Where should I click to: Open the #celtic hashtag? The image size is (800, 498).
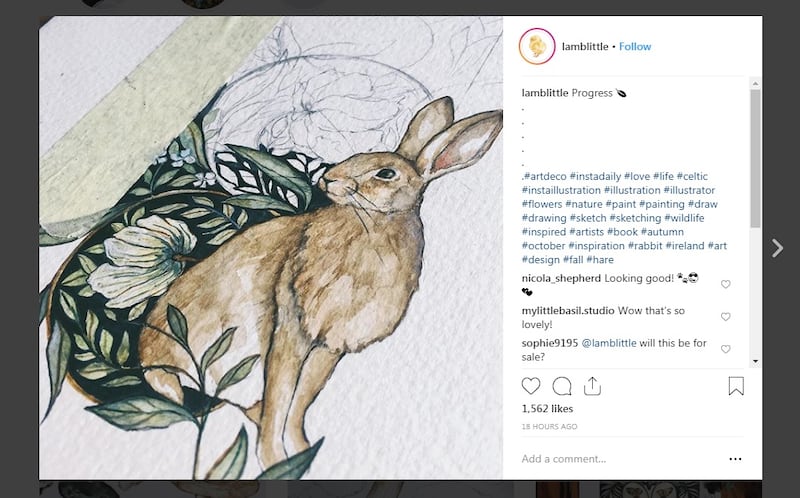[692, 176]
